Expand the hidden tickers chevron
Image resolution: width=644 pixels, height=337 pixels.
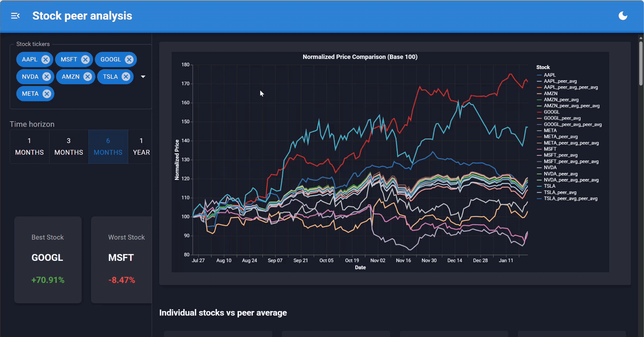tap(143, 76)
